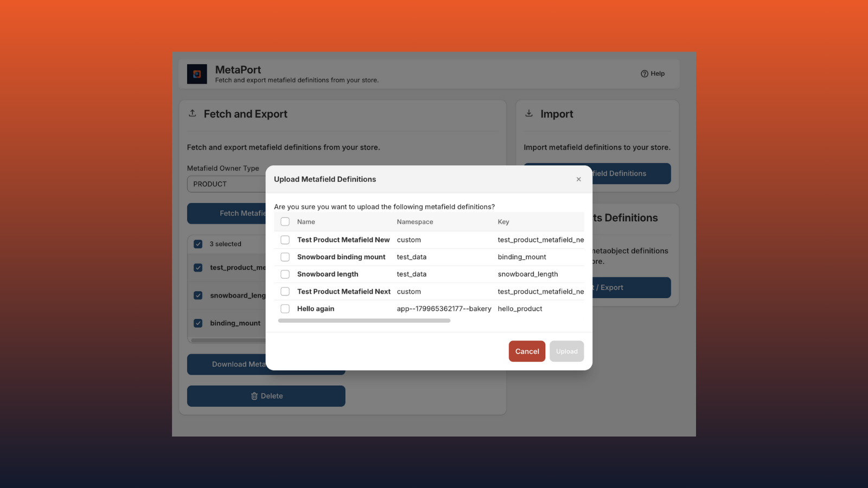Cancel the upload dialog

(527, 351)
